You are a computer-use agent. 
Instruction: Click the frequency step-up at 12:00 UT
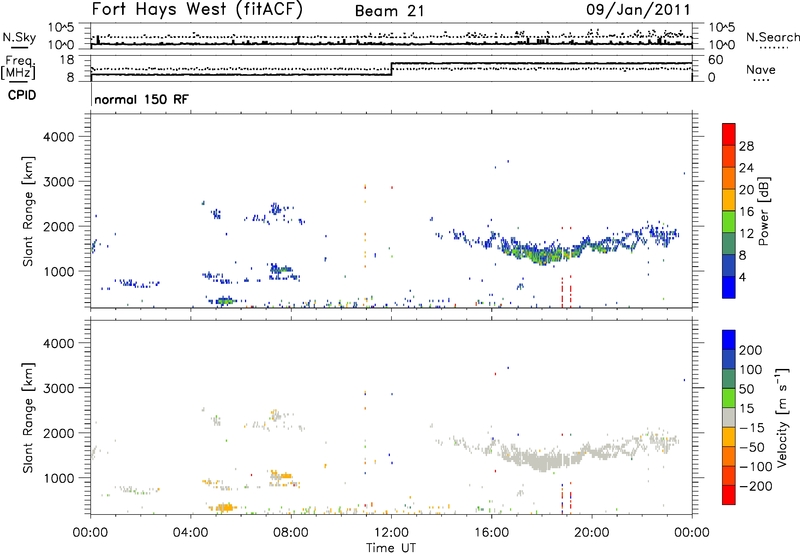(391, 69)
